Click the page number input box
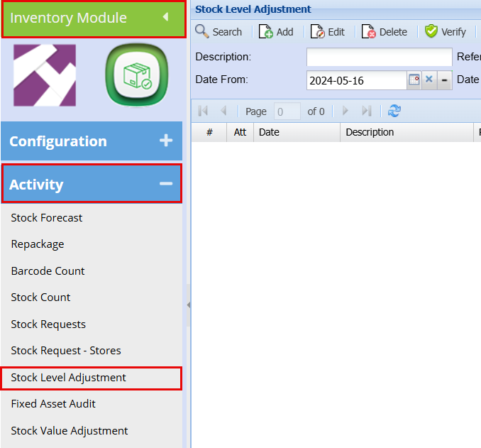Image resolution: width=481 pixels, height=448 pixels. [287, 111]
